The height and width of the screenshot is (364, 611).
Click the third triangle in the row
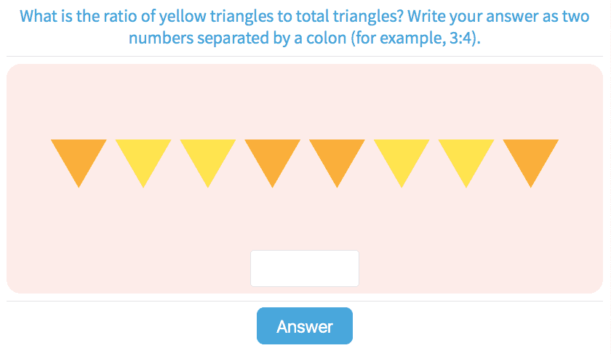click(208, 157)
